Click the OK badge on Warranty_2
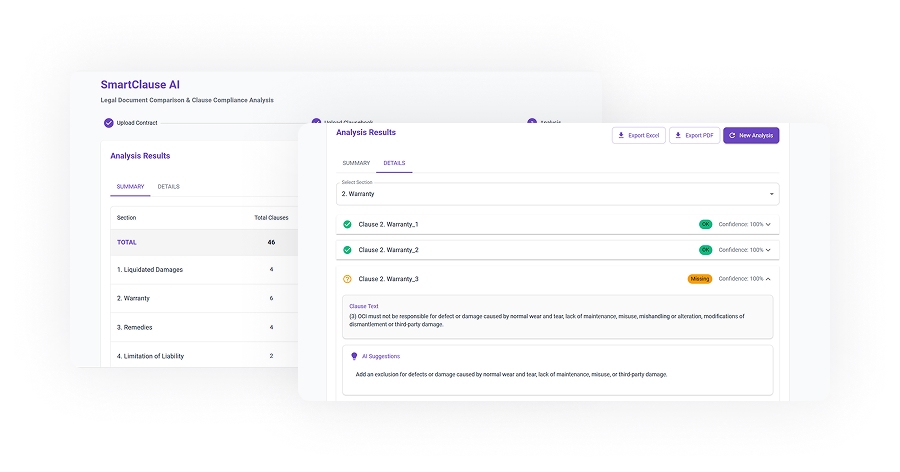This screenshot has height=472, width=900. [x=705, y=250]
